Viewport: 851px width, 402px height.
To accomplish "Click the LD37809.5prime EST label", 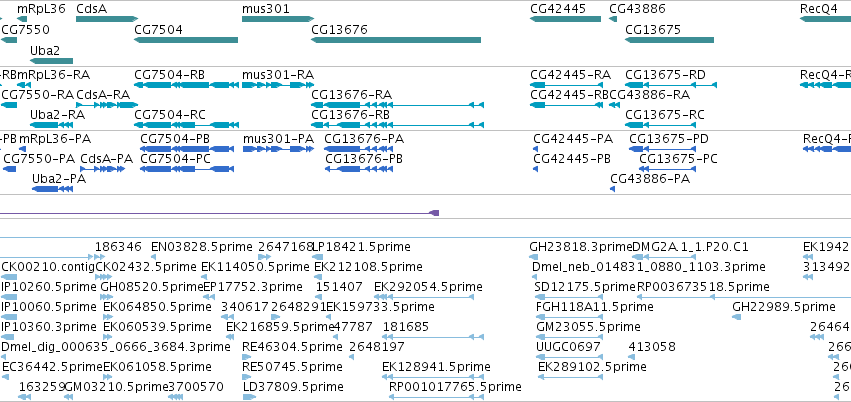I will coord(293,387).
